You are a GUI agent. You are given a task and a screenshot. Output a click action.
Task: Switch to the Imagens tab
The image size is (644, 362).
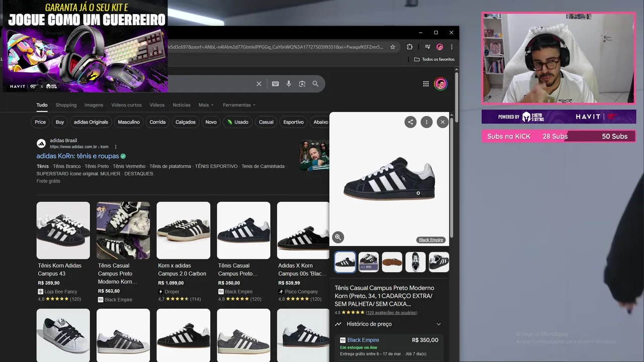coord(94,105)
